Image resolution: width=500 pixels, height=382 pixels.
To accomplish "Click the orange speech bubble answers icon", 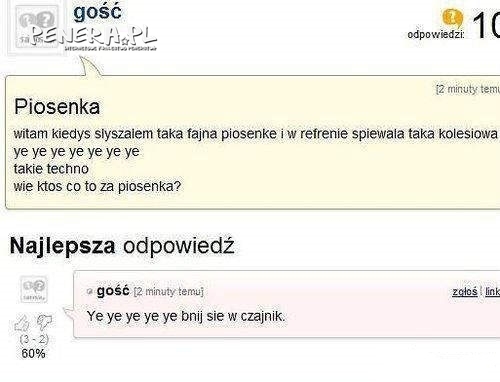I will (452, 18).
